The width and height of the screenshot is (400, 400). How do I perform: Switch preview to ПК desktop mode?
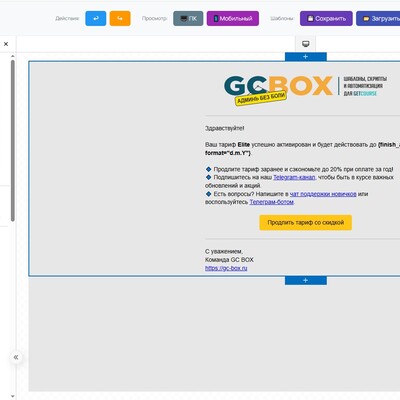pyautogui.click(x=188, y=18)
